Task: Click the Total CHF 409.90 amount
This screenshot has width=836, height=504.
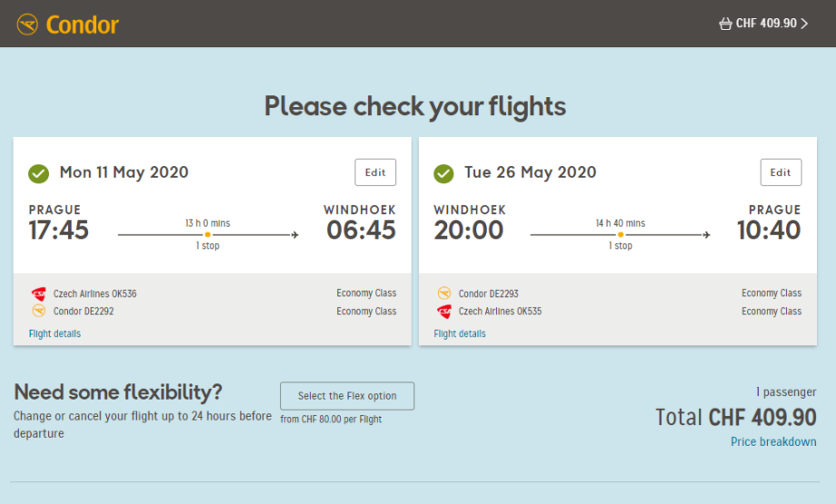Action: click(736, 418)
